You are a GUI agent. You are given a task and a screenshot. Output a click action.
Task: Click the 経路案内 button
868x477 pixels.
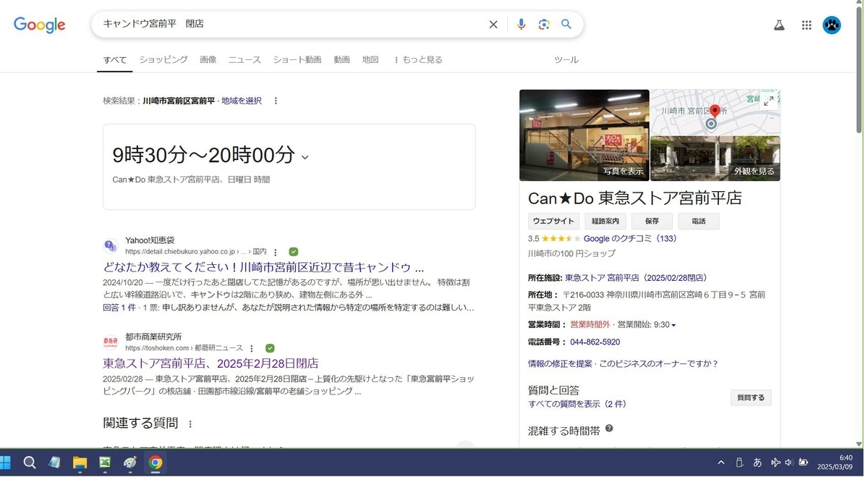[605, 221]
